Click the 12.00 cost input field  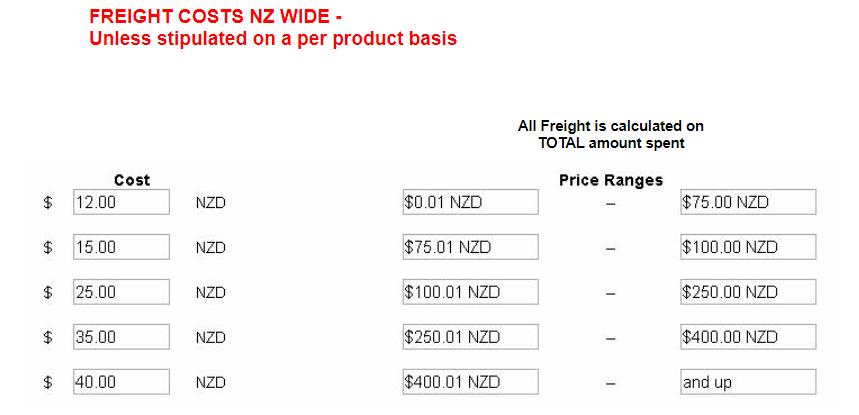(122, 202)
